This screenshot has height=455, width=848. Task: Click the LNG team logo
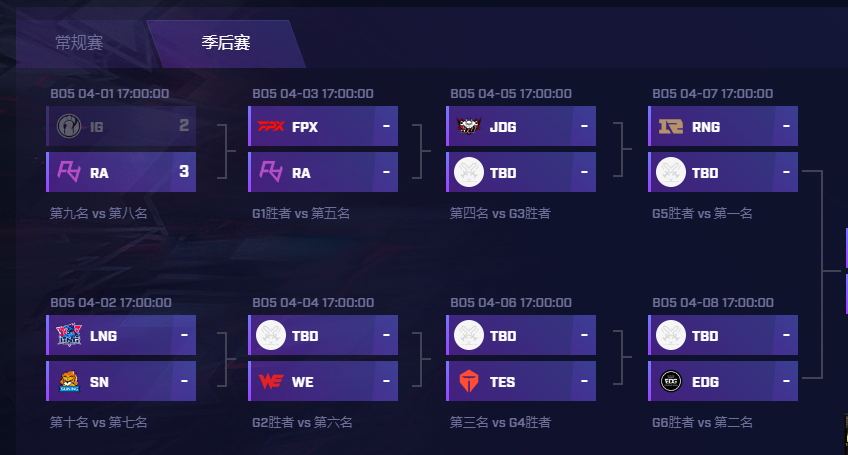[69, 335]
